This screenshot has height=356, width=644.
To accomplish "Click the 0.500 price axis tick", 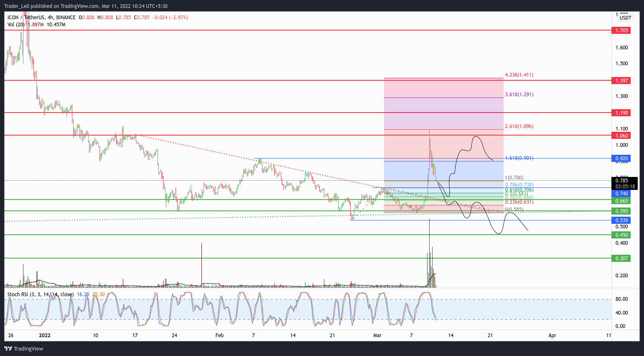I will (621, 227).
